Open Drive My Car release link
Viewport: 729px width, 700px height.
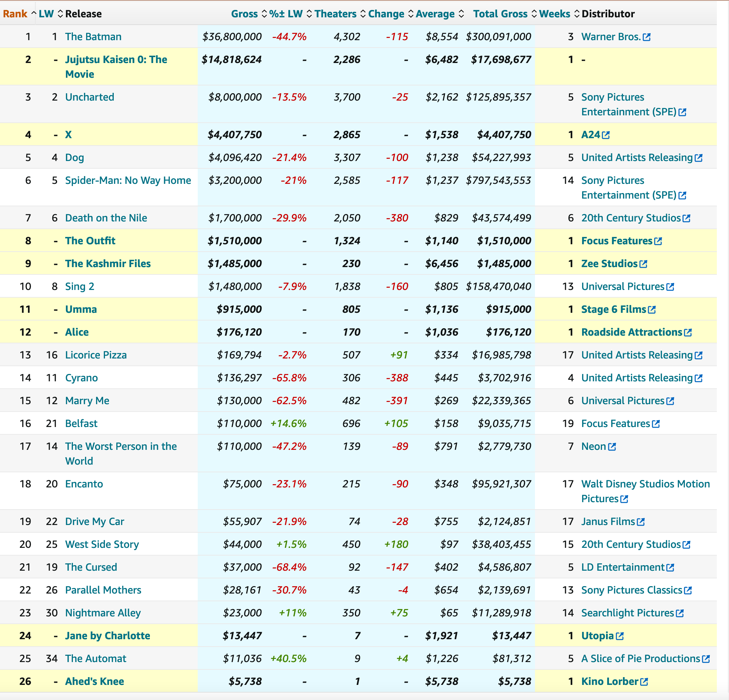pos(95,521)
